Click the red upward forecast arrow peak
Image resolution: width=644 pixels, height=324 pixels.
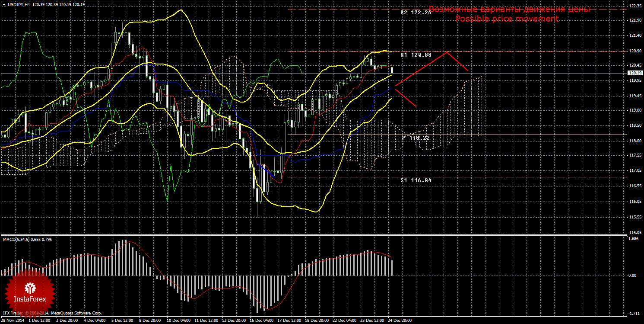coord(447,53)
